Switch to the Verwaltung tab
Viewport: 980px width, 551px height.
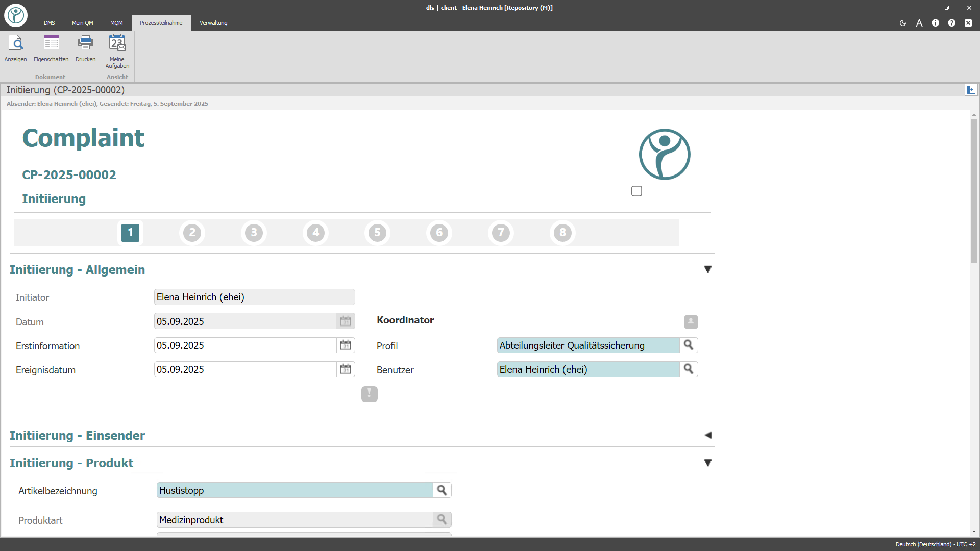click(213, 23)
